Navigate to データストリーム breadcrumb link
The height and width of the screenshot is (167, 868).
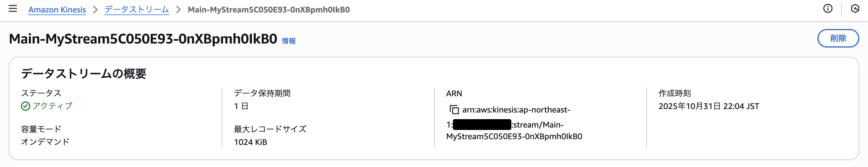click(137, 10)
